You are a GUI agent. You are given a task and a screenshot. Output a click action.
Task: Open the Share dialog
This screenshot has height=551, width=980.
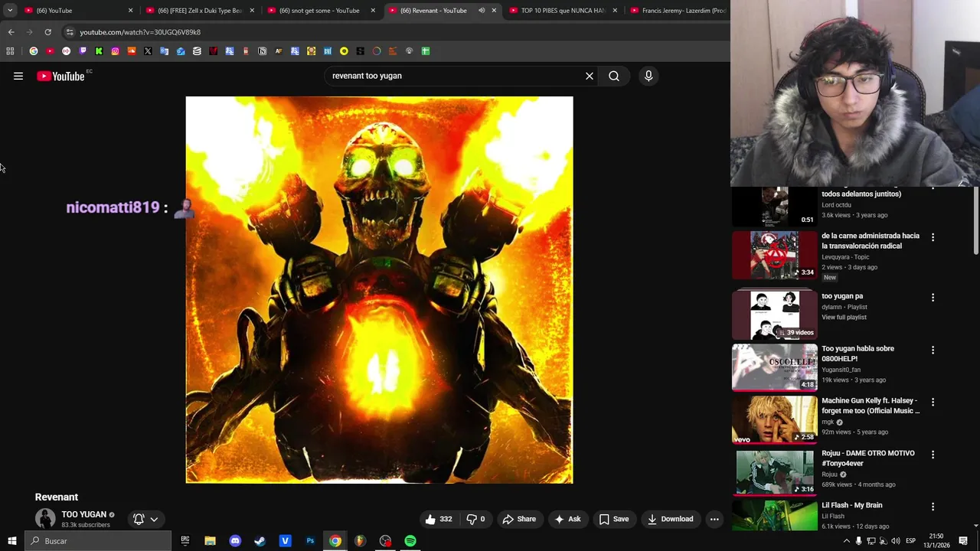[x=519, y=519]
